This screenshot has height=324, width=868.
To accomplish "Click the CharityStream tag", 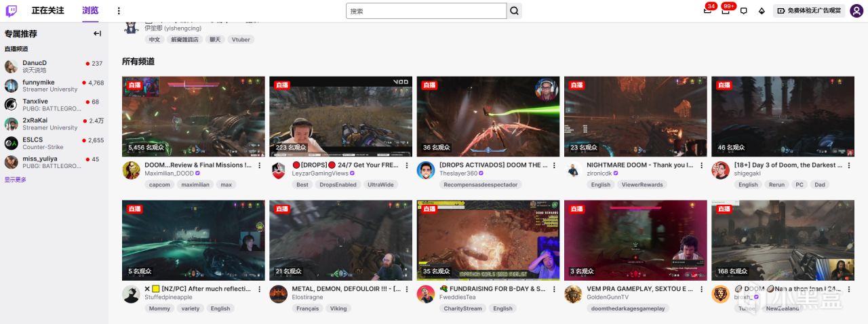I will click(x=463, y=308).
